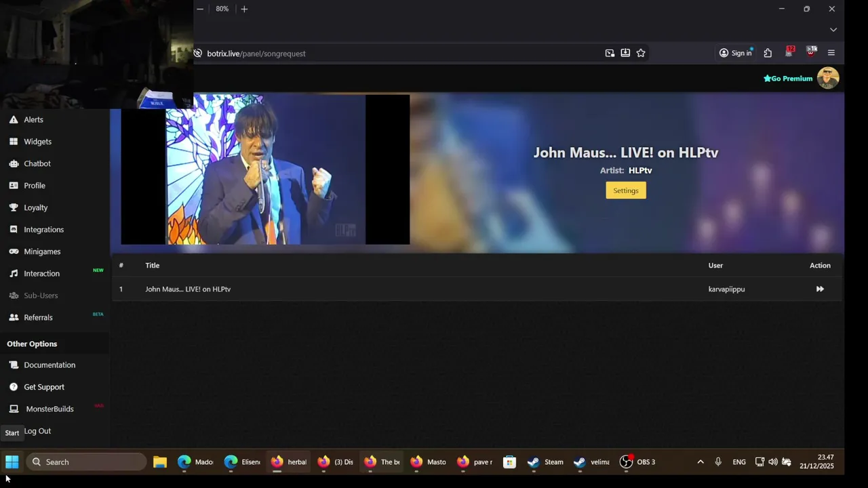Screen dimensions: 868x488
Task: Switch to OBS in the taskbar
Action: point(639,462)
